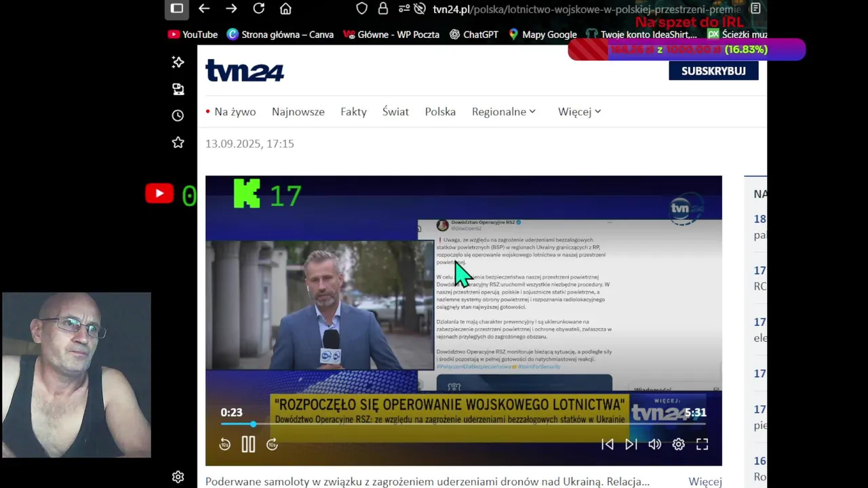
Task: Click the video caption starting Poderwane samoloty
Action: (427, 482)
